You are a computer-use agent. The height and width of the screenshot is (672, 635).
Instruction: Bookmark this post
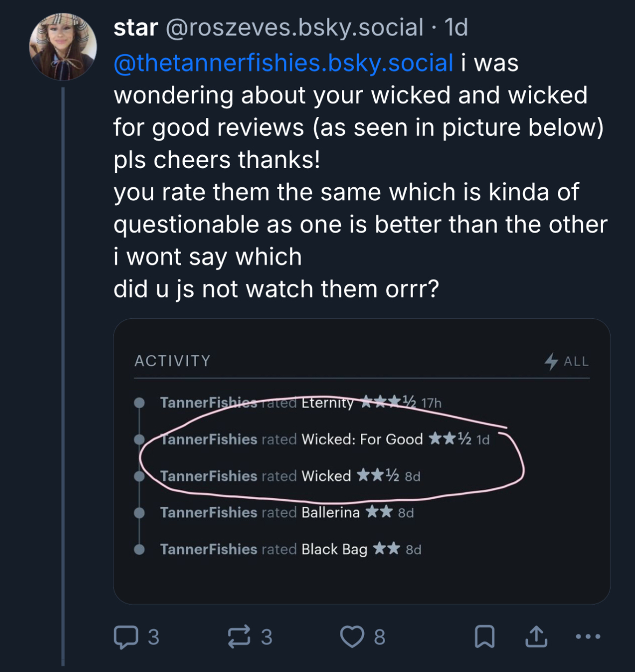[x=484, y=636]
